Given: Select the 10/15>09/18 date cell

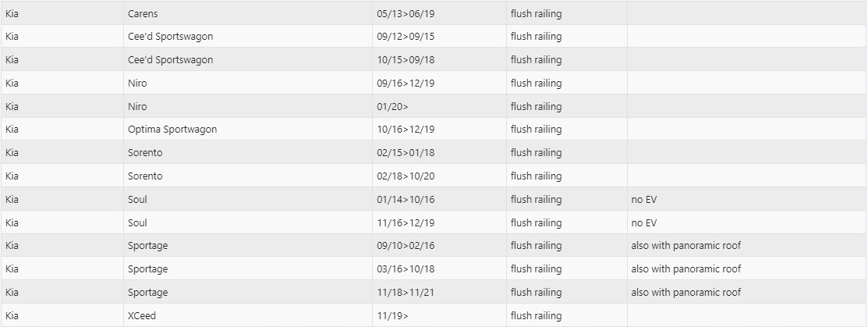Looking at the screenshot, I should pyautogui.click(x=406, y=60).
